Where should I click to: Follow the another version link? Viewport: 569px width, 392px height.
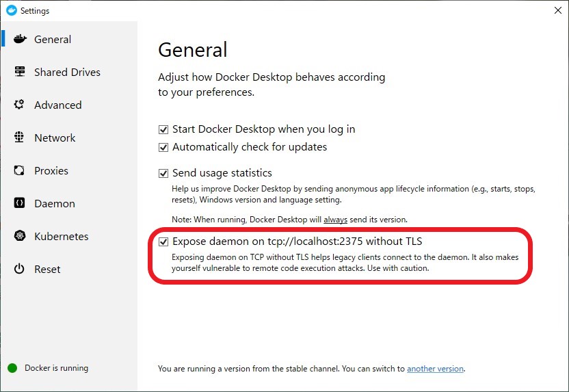[435, 369]
